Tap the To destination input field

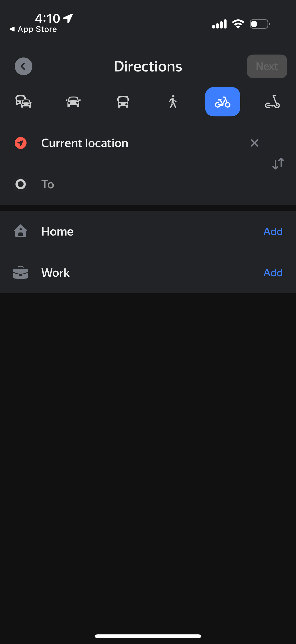(125, 184)
